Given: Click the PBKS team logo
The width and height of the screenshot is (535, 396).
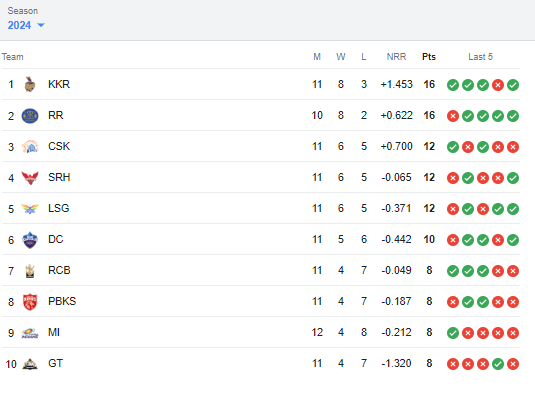Looking at the screenshot, I should (30, 302).
